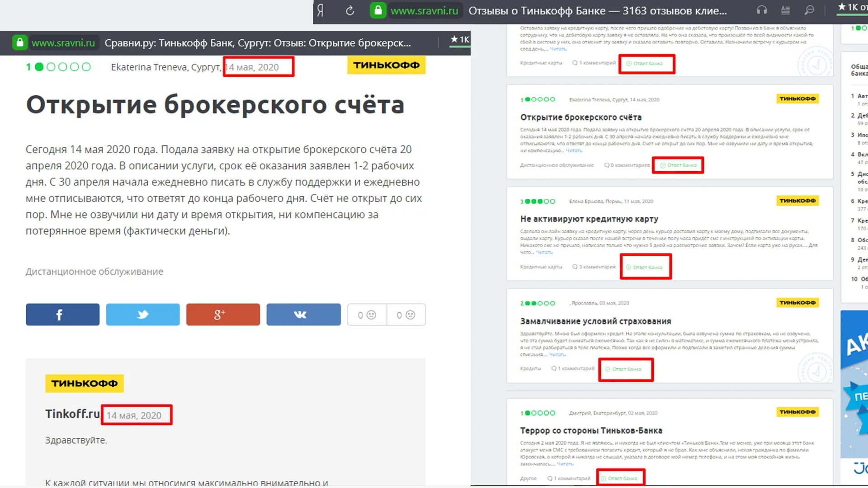Screen dimensions: 868x488
Task: Click the Yandex 'Я' home icon in right window
Action: 321,10
